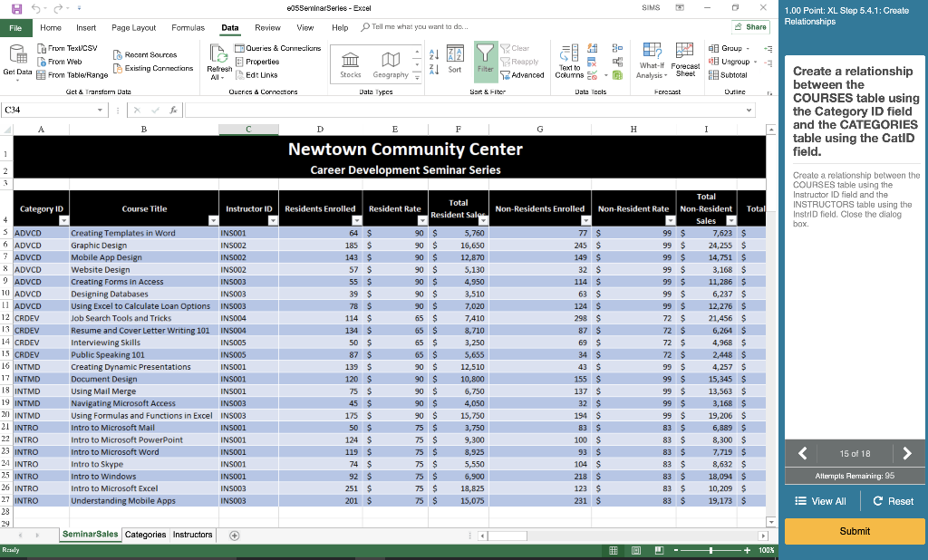This screenshot has height=560, width=928.
Task: Open the Formulas ribbon tab
Action: (188, 27)
